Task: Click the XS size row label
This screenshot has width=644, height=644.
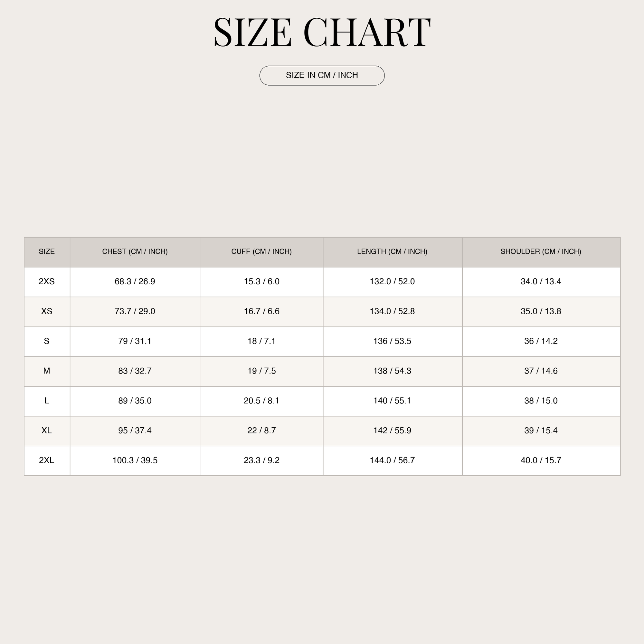Action: click(x=47, y=311)
